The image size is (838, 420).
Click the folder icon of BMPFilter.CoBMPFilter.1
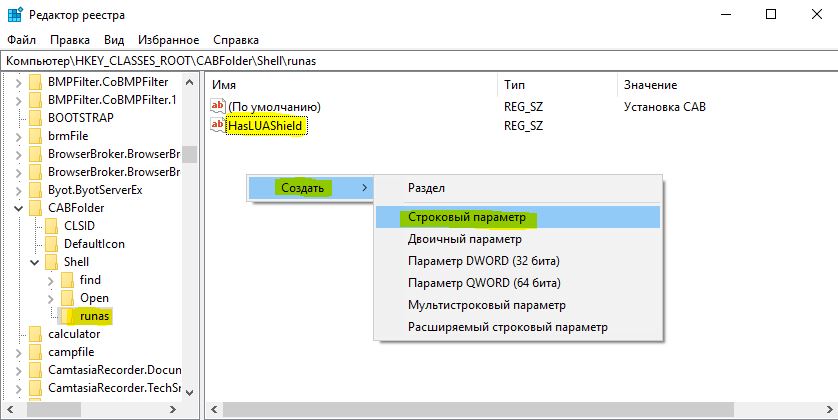(35, 100)
